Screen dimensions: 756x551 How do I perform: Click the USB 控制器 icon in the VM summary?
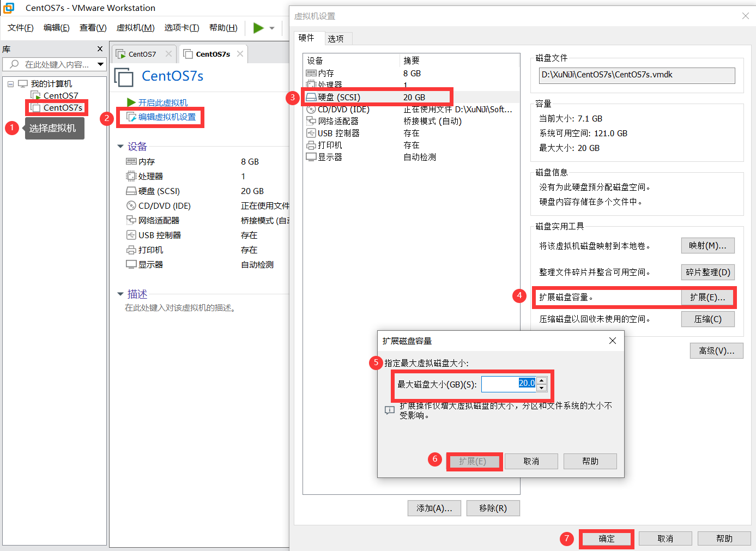131,235
